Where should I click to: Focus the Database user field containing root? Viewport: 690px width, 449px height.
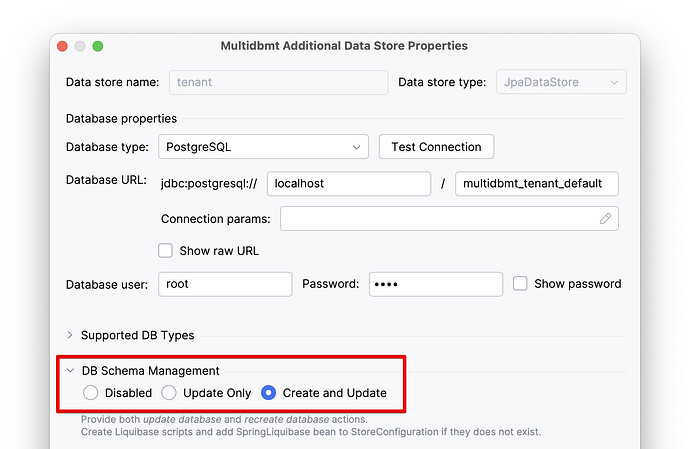pyautogui.click(x=225, y=284)
